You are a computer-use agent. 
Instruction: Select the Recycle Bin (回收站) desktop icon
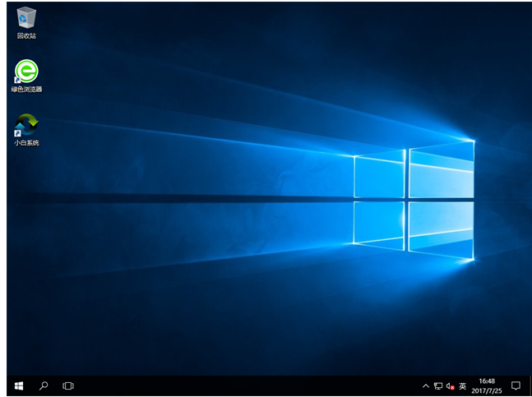[26, 17]
